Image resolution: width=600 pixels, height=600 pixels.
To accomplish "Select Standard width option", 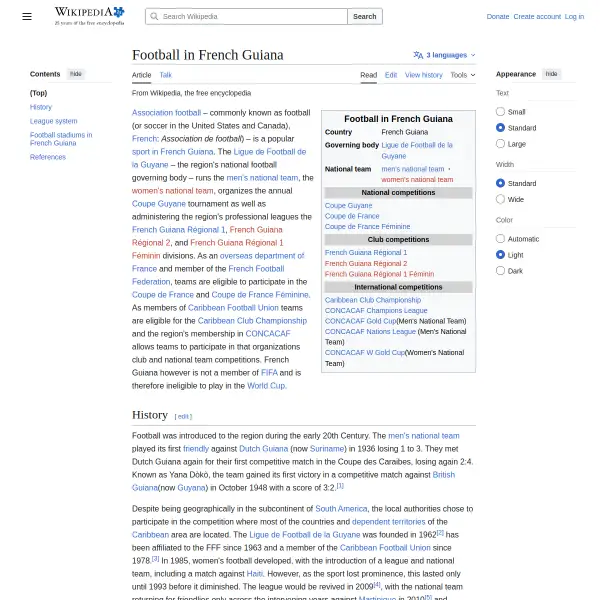I will pyautogui.click(x=500, y=183).
